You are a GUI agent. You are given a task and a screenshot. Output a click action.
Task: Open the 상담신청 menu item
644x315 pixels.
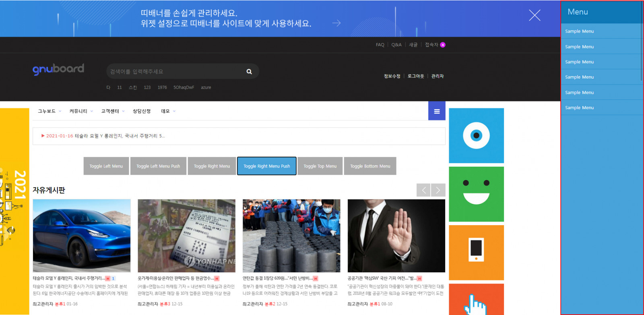tap(142, 111)
